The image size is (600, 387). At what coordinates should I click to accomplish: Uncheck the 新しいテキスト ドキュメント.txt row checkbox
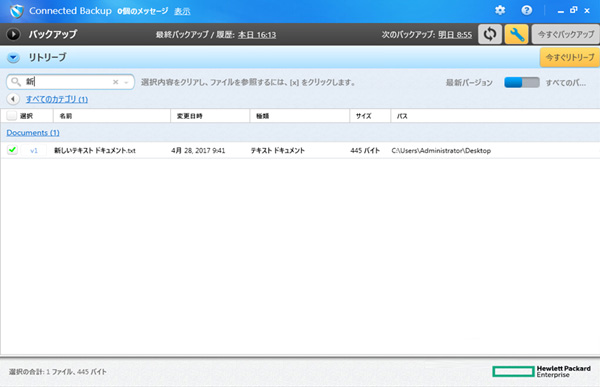pyautogui.click(x=12, y=150)
